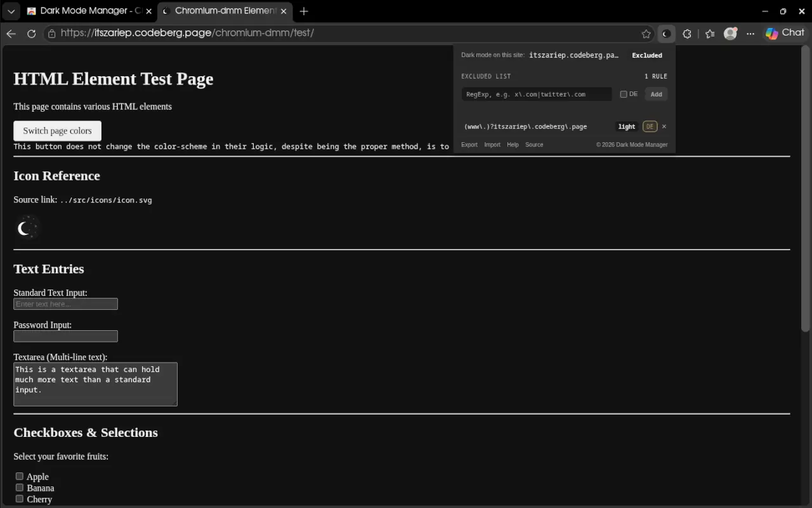
Task: Open the browser profile avatar
Action: 731,34
